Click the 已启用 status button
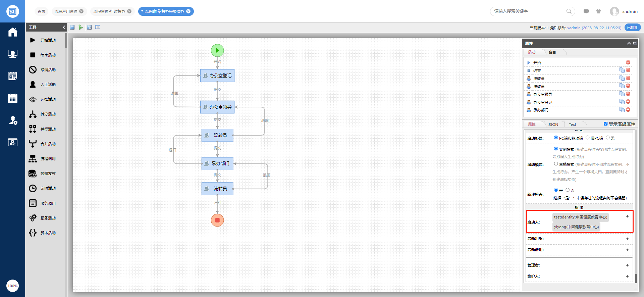644x297 pixels. point(633,28)
